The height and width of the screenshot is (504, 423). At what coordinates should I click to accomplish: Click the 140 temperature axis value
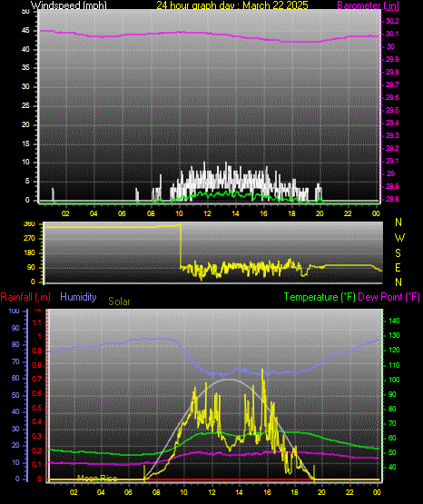pyautogui.click(x=394, y=321)
